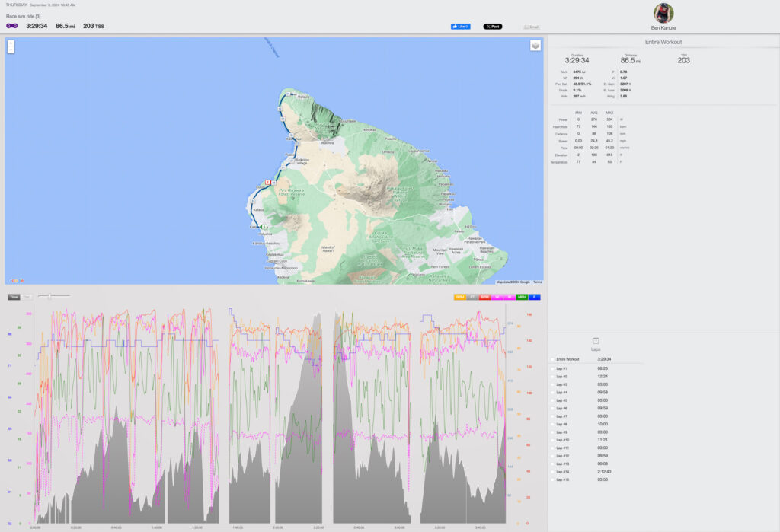Share workout via X Post button

(493, 27)
